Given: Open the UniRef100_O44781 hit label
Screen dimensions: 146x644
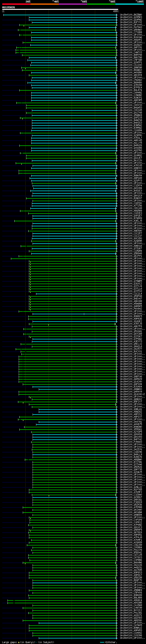Looking at the screenshot, I should (x=131, y=422).
